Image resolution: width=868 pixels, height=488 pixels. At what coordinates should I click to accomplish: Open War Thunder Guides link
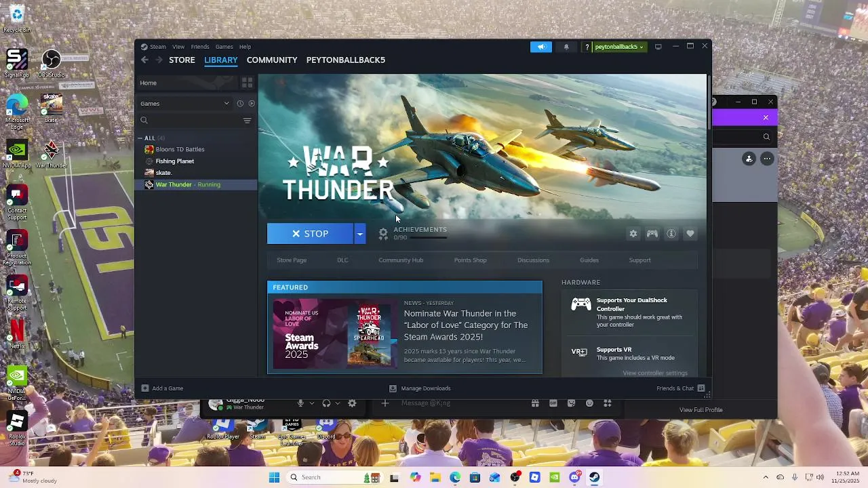point(589,260)
